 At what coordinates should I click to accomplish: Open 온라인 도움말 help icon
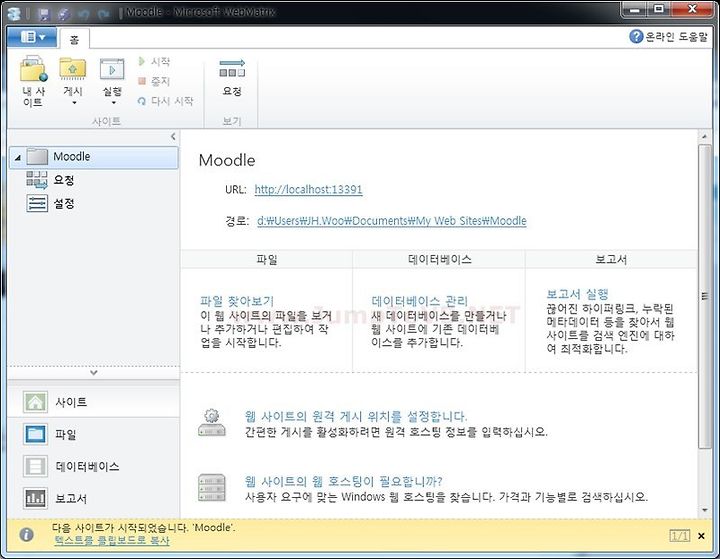click(x=636, y=36)
